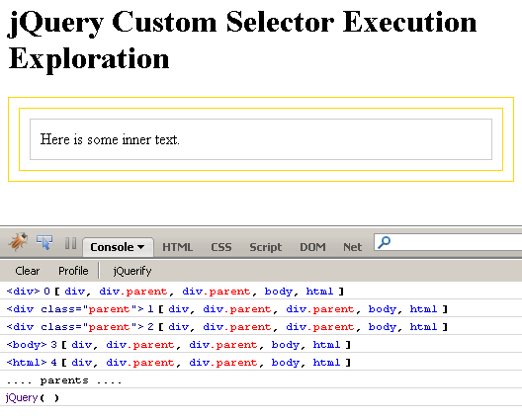Open the Script tab
Image resolution: width=522 pixels, height=420 pixels.
click(x=266, y=247)
